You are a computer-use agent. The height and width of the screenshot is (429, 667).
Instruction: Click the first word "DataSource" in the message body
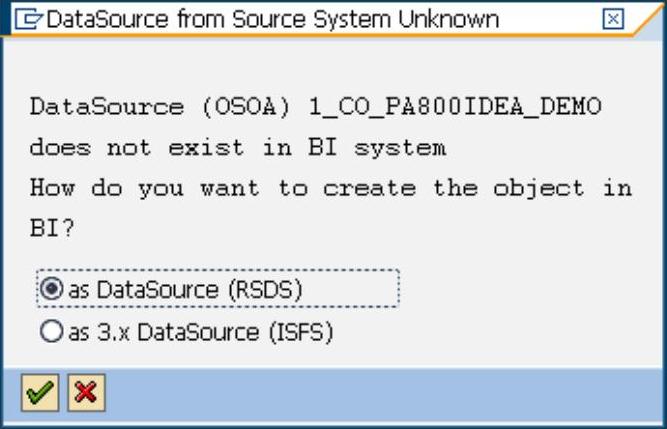[x=104, y=107]
